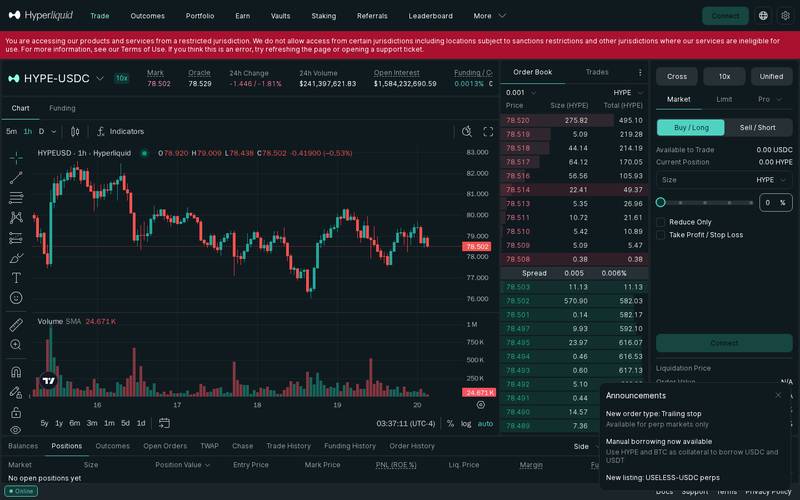Image resolution: width=800 pixels, height=500 pixels.
Task: Change order book price grouping 0.001
Action: [x=520, y=92]
